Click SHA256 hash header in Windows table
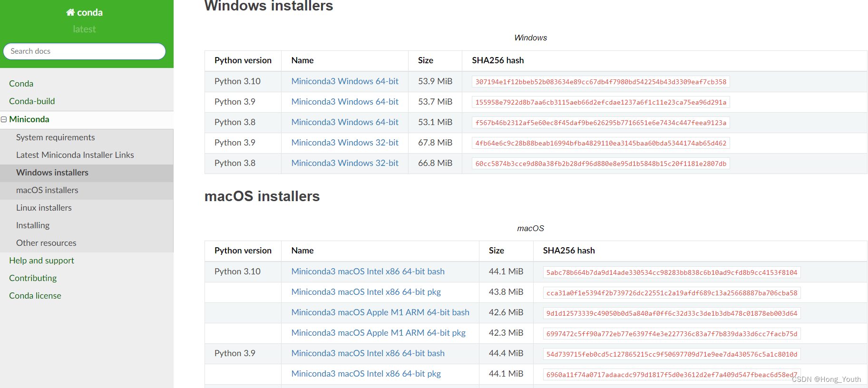This screenshot has width=868, height=388. pyautogui.click(x=498, y=60)
